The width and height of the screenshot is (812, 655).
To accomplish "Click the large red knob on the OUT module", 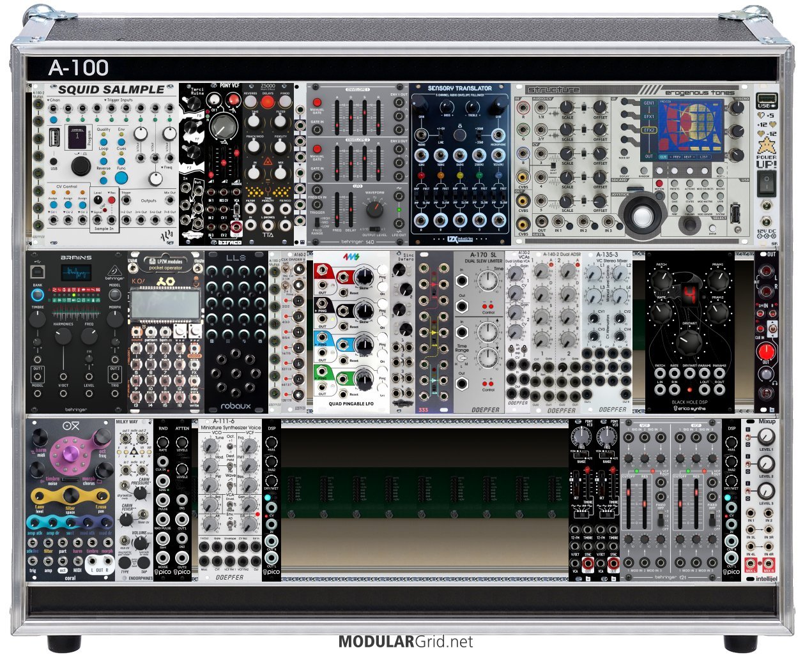I will point(765,352).
